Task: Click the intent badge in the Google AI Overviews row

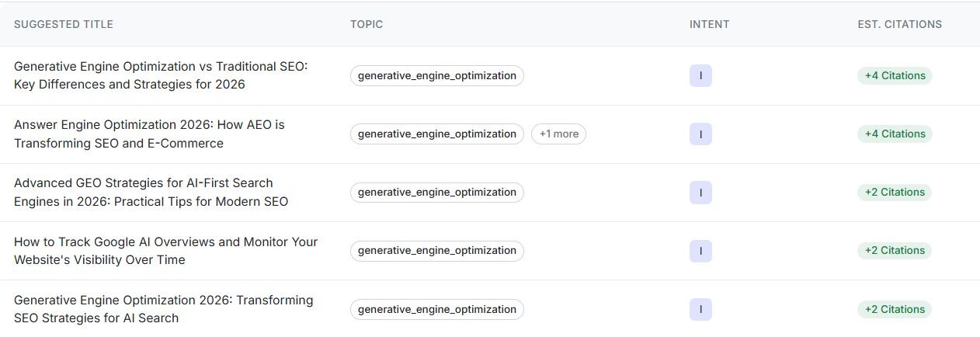Action: (700, 250)
